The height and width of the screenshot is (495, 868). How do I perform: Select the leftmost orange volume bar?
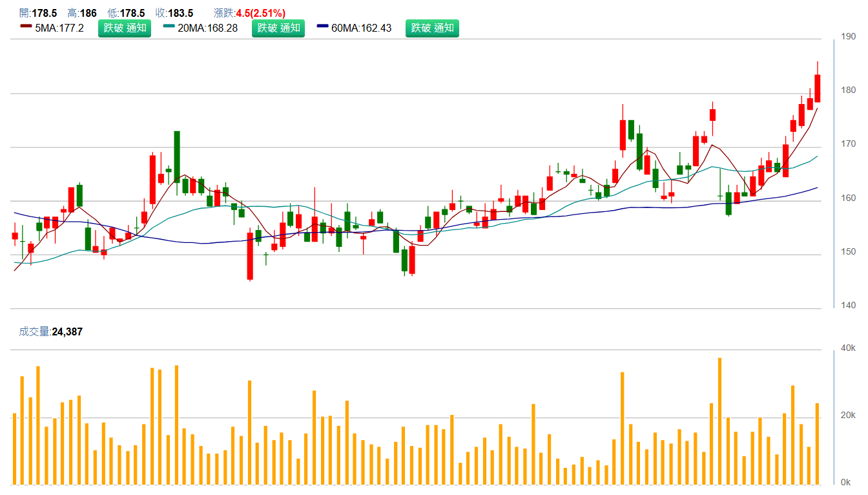[14, 448]
